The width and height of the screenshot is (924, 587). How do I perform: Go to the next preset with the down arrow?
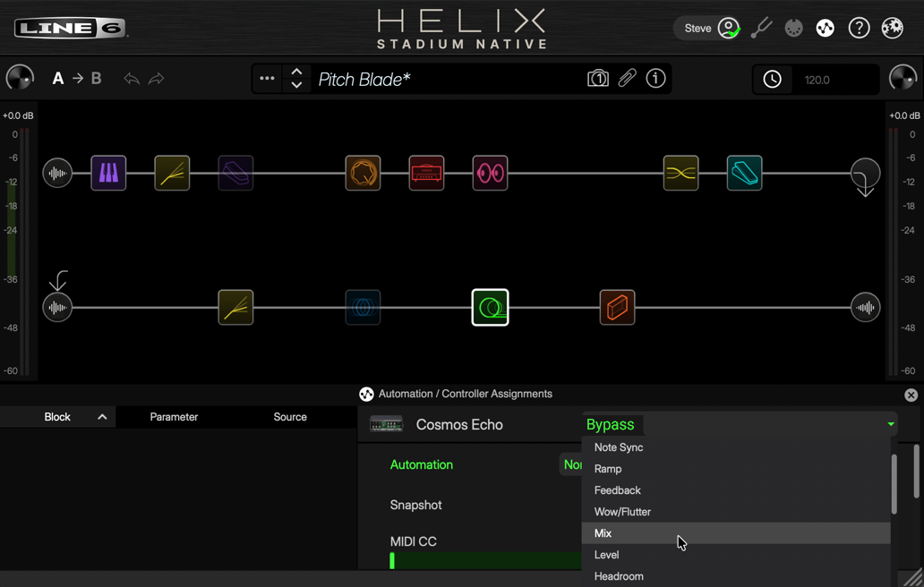click(x=296, y=85)
